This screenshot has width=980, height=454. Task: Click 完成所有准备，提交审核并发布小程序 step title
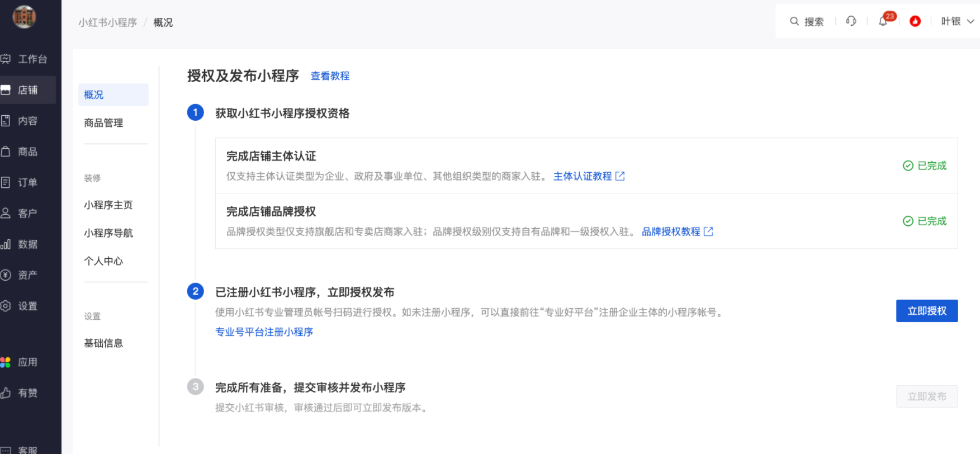[x=310, y=387]
